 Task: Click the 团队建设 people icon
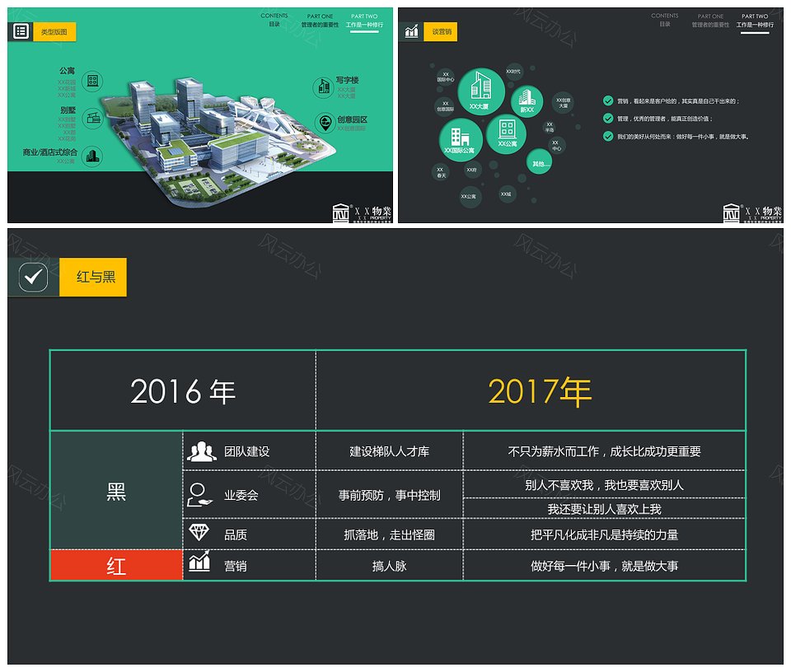click(201, 451)
